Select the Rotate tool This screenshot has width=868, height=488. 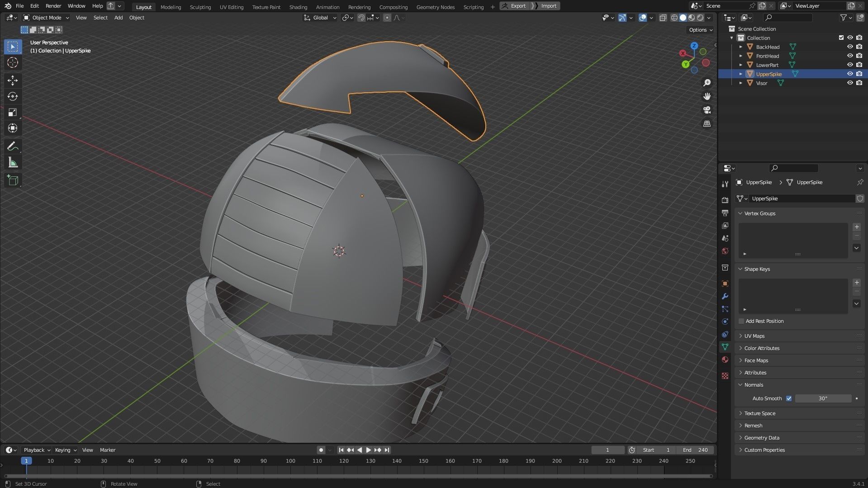pyautogui.click(x=13, y=96)
